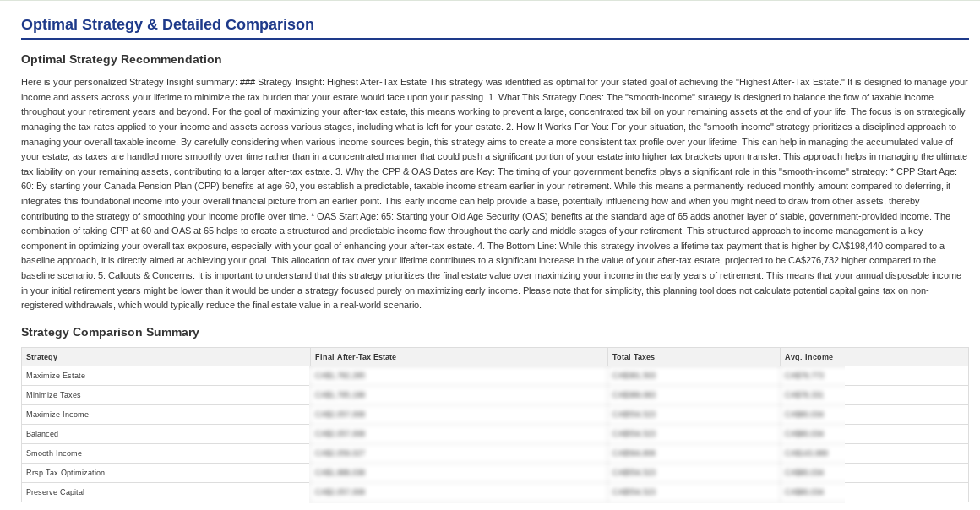
Task: Click the Strategy Insight summary paragraph text
Action: click(494, 193)
